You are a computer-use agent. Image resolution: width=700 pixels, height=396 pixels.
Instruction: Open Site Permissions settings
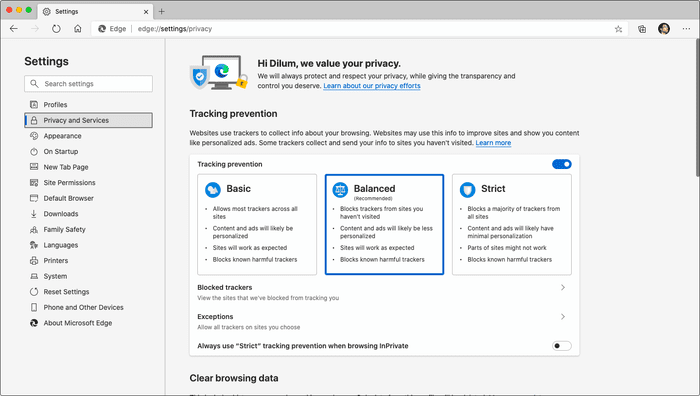88,183
